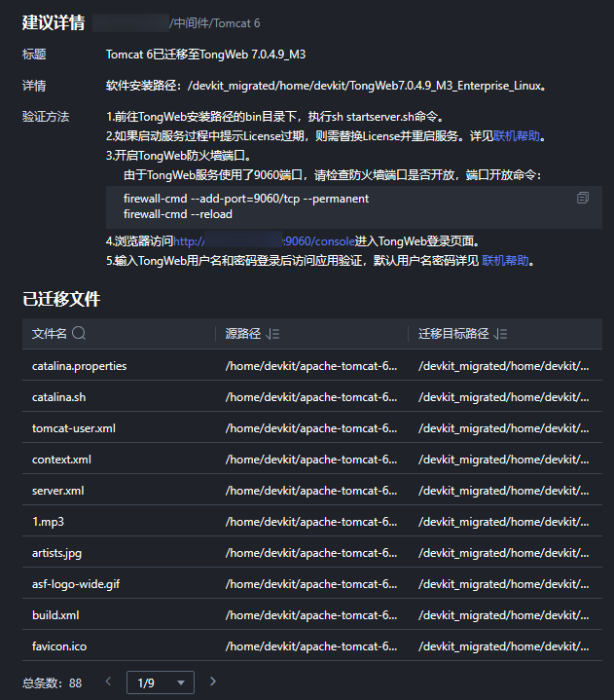The image size is (614, 700).
Task: Select tomcat-user.xml file name
Action: coord(74,428)
